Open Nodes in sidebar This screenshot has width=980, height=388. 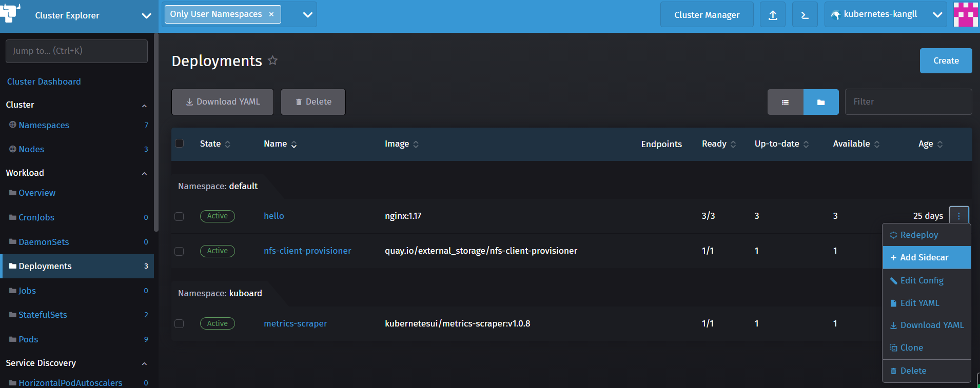pos(31,149)
